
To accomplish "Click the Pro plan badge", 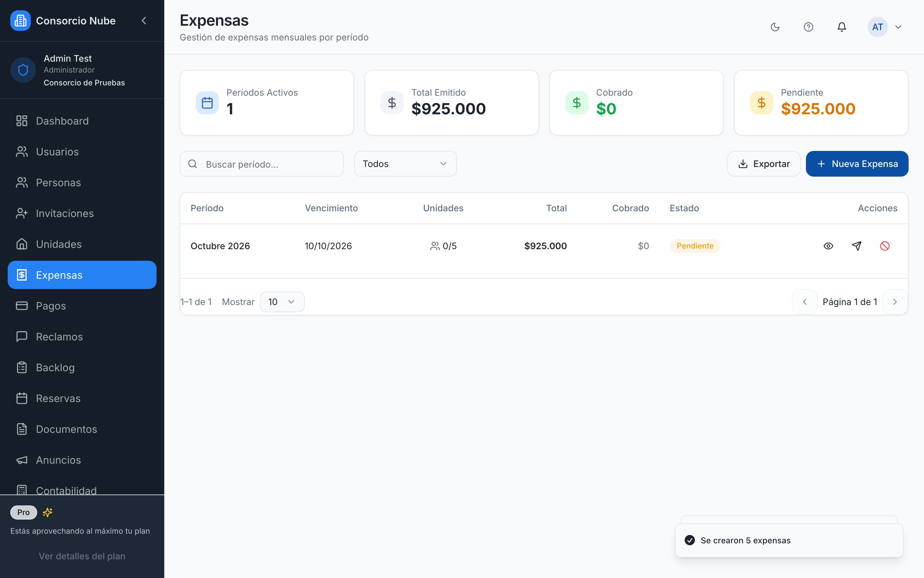I will pyautogui.click(x=23, y=512).
